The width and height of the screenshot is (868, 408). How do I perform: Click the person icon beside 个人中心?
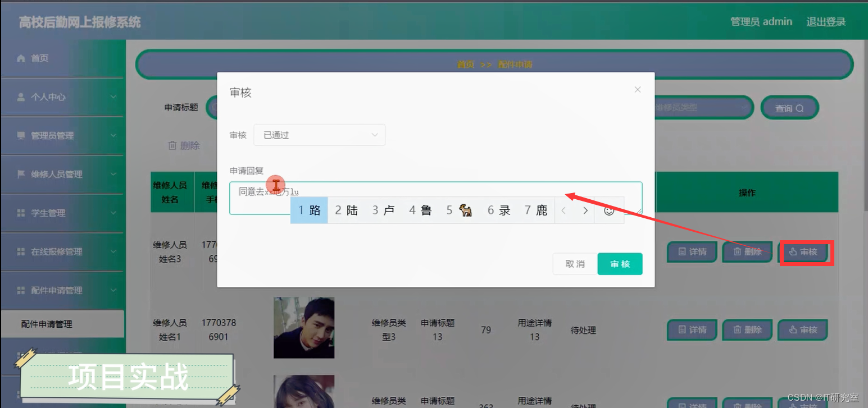[21, 97]
